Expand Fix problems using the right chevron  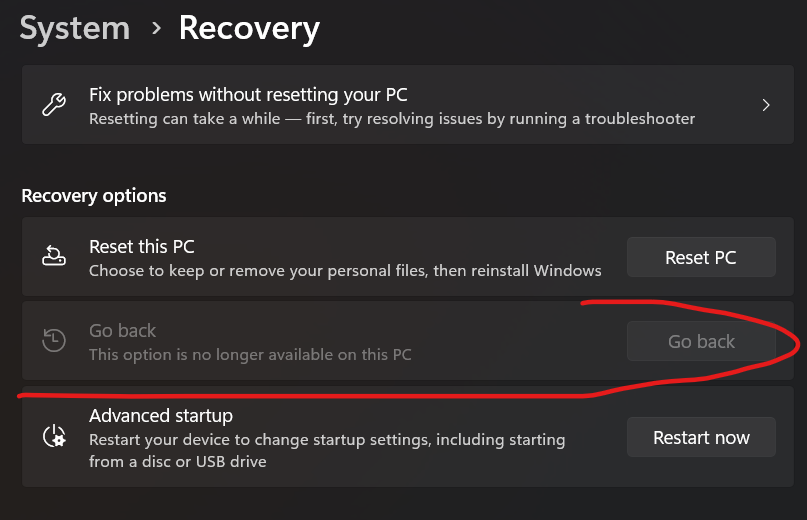[x=766, y=105]
